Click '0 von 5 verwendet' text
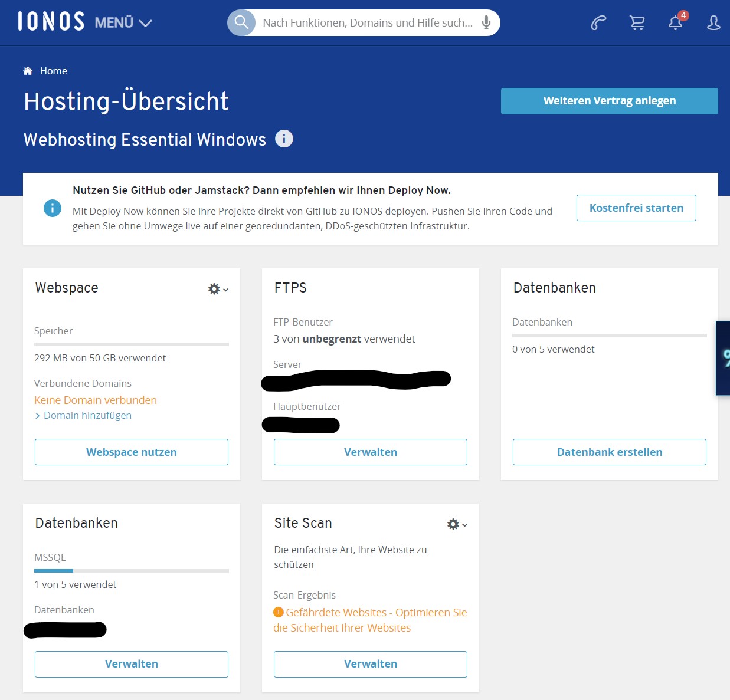Screen dimensions: 730x700 [554, 349]
